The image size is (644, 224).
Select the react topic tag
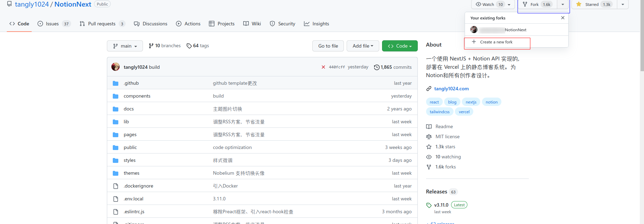click(434, 102)
